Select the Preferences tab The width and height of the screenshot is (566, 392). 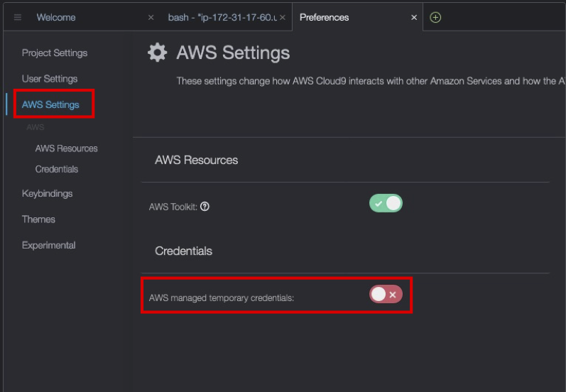point(324,17)
